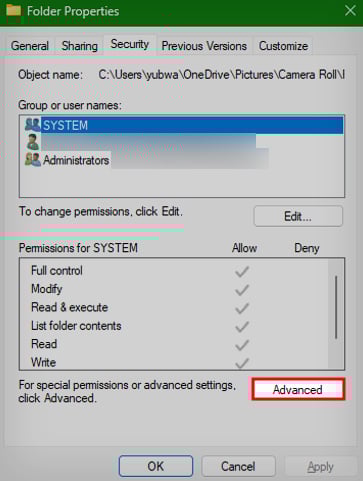Click Full control Allow checkmark
The image size is (363, 481).
point(242,271)
